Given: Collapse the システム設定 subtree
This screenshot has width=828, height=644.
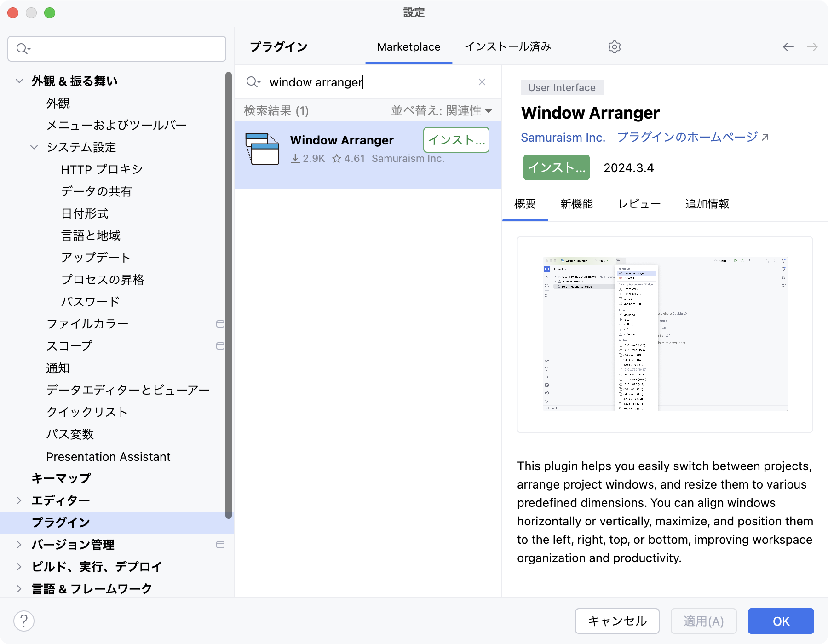Looking at the screenshot, I should click(x=34, y=147).
